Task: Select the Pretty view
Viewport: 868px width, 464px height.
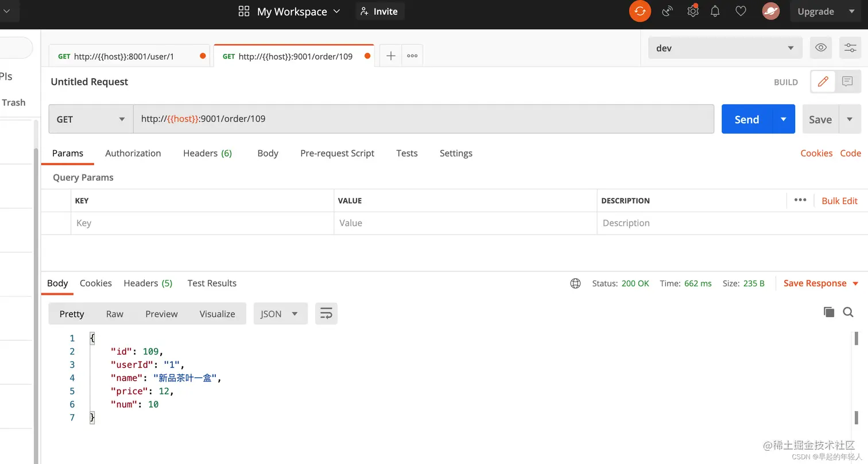Action: pos(72,314)
